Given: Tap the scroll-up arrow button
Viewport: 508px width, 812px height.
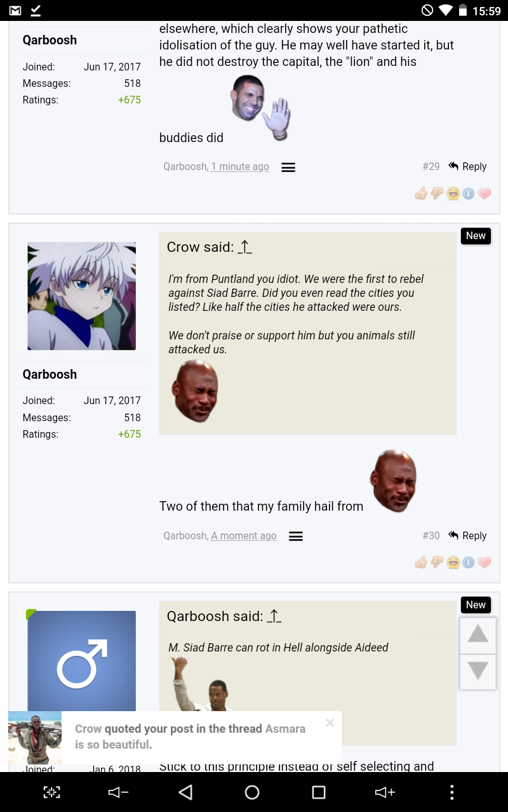Looking at the screenshot, I should (478, 634).
